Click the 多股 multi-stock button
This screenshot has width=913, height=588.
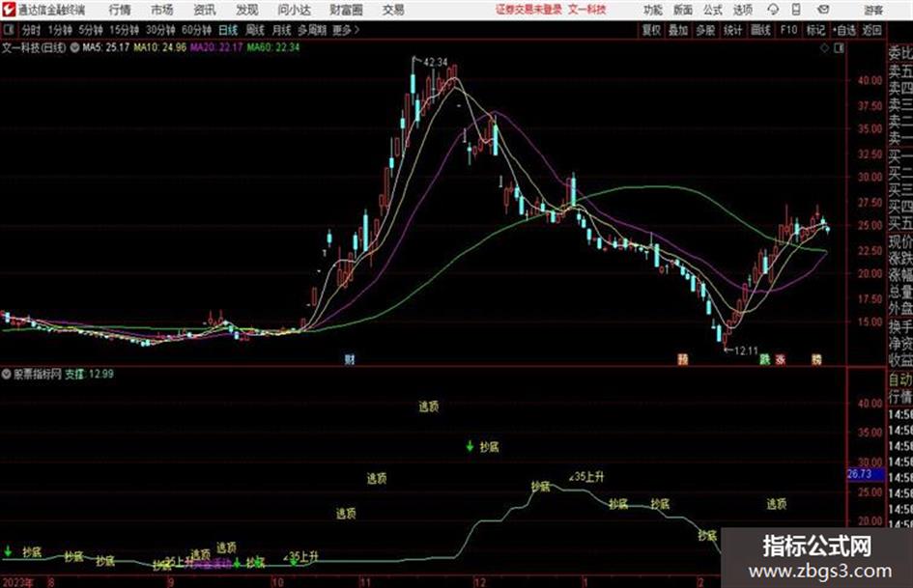705,30
